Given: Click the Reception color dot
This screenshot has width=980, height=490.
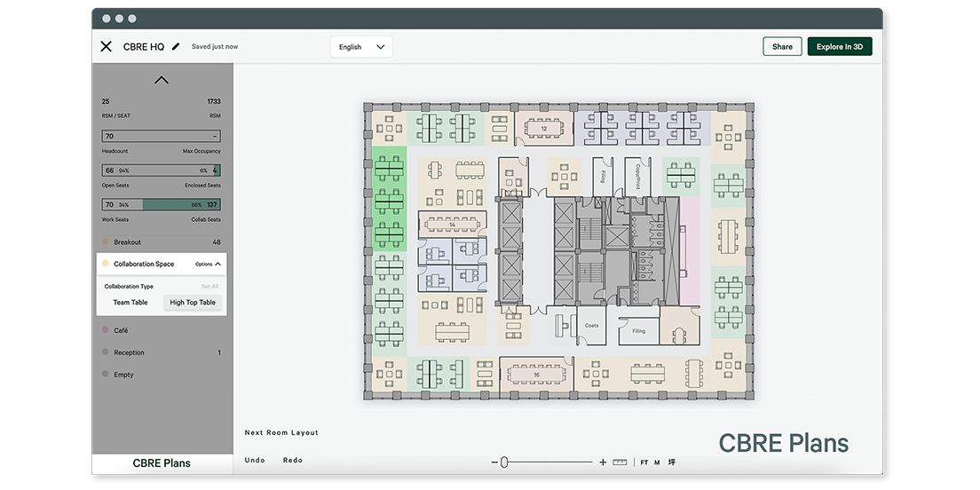Looking at the screenshot, I should 106,352.
